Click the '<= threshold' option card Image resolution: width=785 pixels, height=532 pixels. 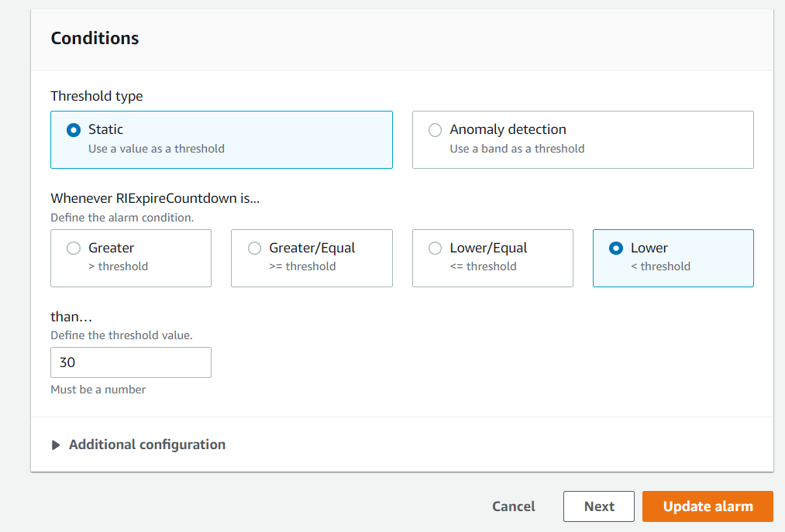492,258
